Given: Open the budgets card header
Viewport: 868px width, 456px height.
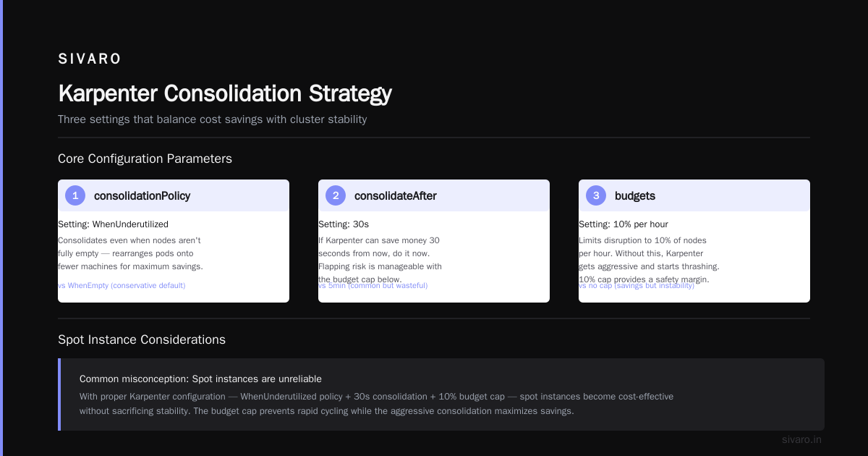Looking at the screenshot, I should pyautogui.click(x=694, y=195).
